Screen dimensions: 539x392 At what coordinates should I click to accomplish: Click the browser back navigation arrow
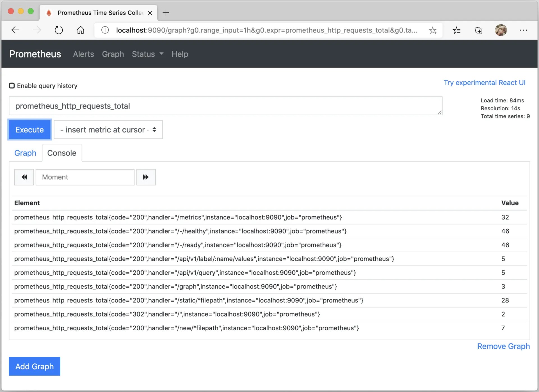(15, 30)
